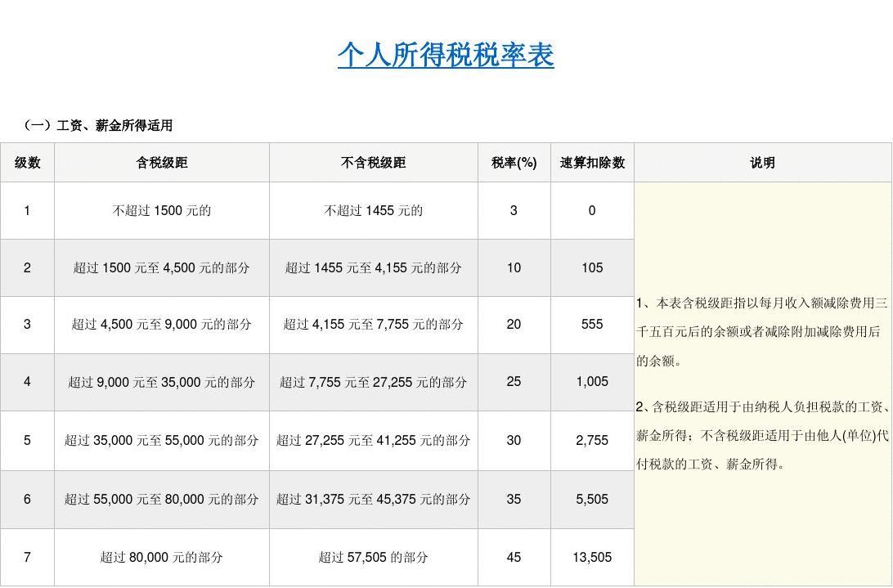The image size is (893, 588).
Task: Click quick deduction value 5,505
Action: (592, 500)
